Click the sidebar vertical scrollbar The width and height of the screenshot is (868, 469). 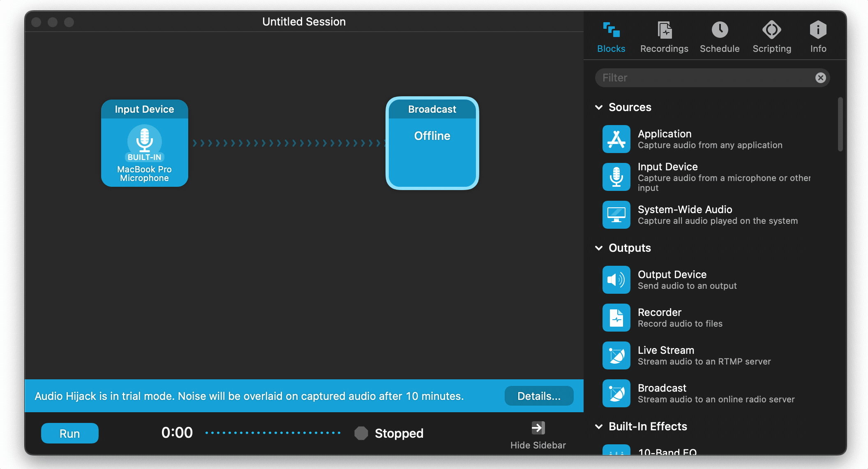tap(840, 124)
